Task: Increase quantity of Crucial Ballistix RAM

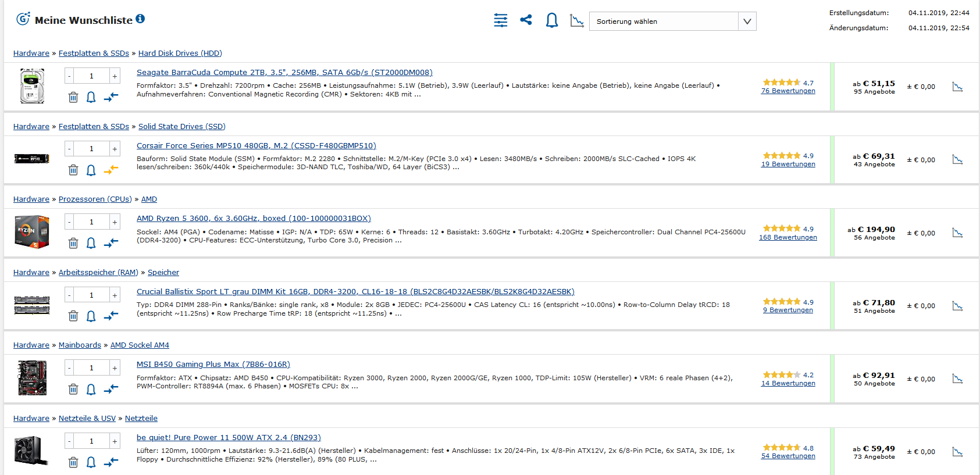Action: 115,295
